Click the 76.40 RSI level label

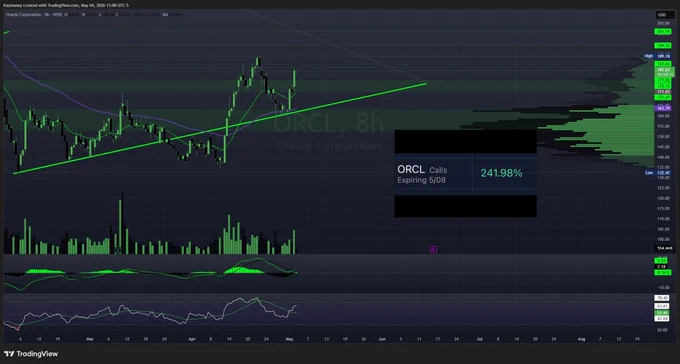[662, 298]
